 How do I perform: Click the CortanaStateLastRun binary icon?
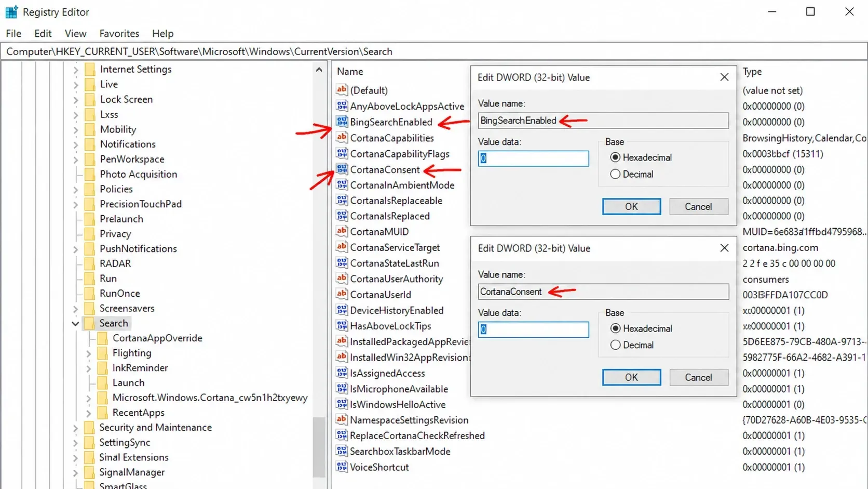(342, 263)
